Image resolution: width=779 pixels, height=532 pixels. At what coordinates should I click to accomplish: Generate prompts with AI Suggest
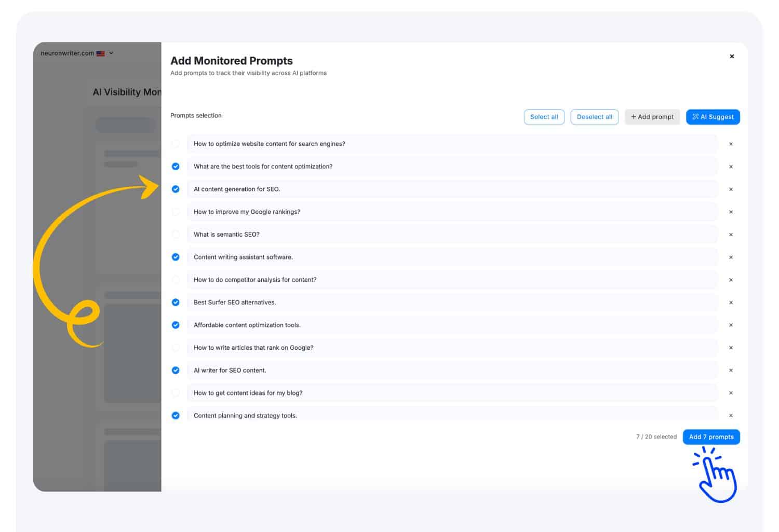[x=713, y=117]
